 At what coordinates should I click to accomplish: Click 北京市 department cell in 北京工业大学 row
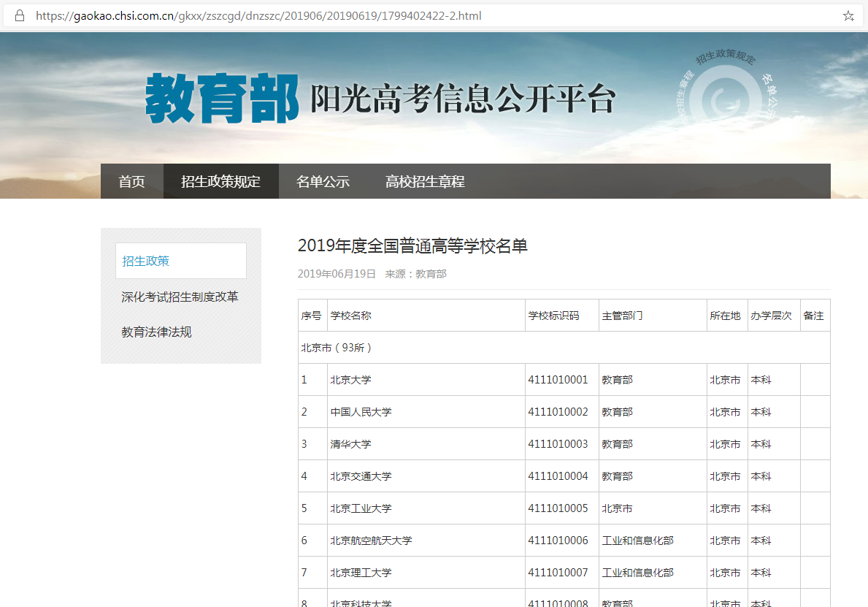(653, 508)
